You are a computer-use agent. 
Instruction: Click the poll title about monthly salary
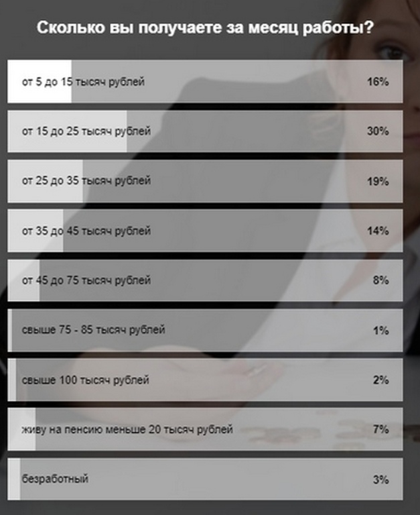pos(205,28)
